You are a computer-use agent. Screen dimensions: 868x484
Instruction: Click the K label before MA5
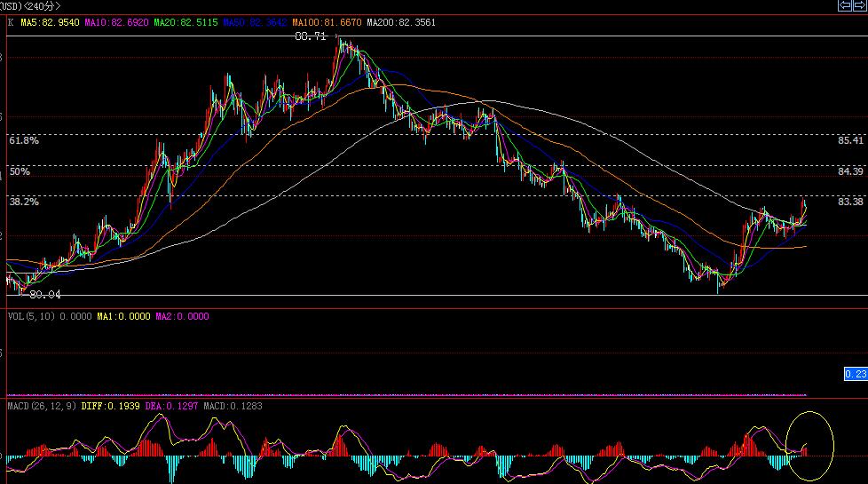pyautogui.click(x=11, y=23)
